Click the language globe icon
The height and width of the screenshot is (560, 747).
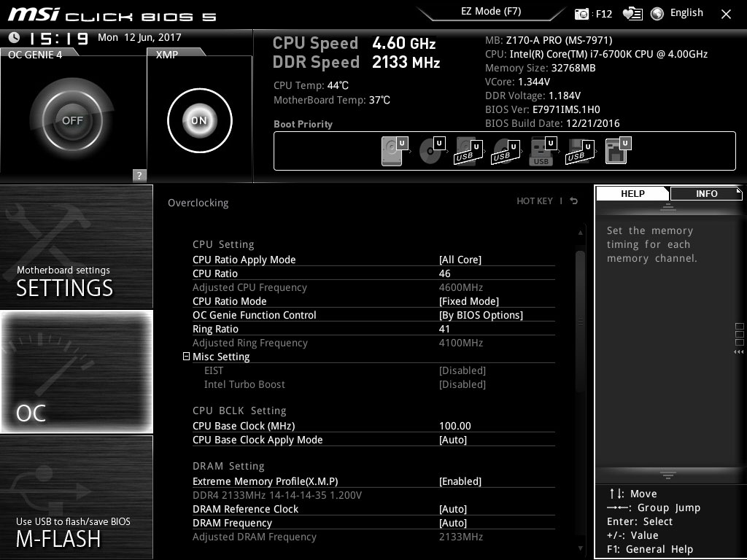click(657, 14)
